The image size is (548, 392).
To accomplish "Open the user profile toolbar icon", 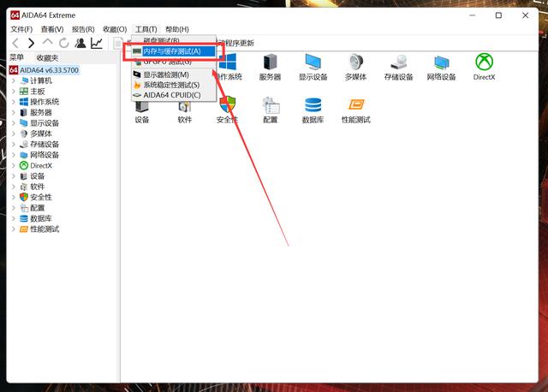I will (80, 43).
